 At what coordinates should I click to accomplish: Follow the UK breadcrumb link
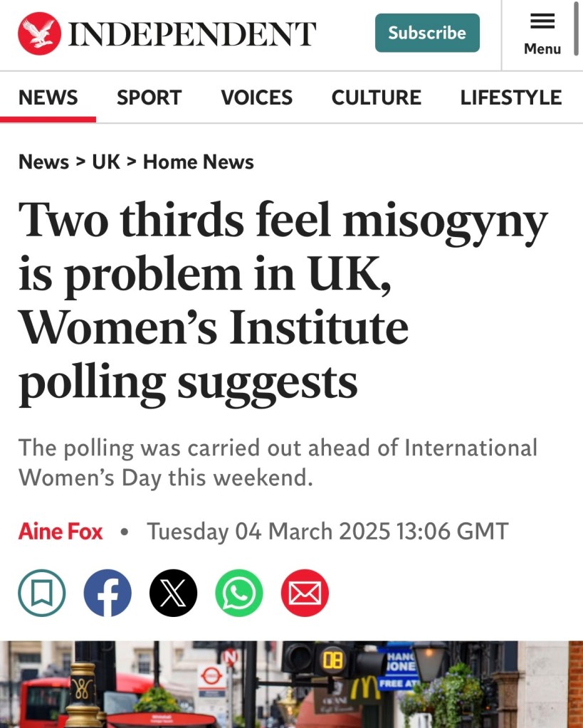pyautogui.click(x=106, y=162)
